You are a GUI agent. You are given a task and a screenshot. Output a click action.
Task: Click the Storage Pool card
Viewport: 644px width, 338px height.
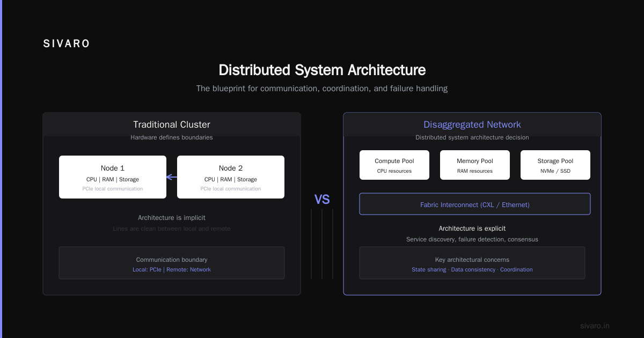point(555,165)
